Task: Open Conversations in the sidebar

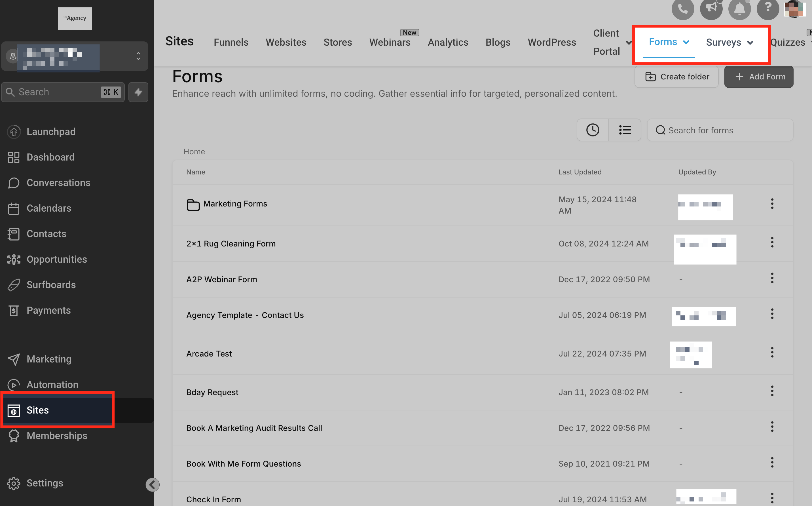Action: point(58,182)
